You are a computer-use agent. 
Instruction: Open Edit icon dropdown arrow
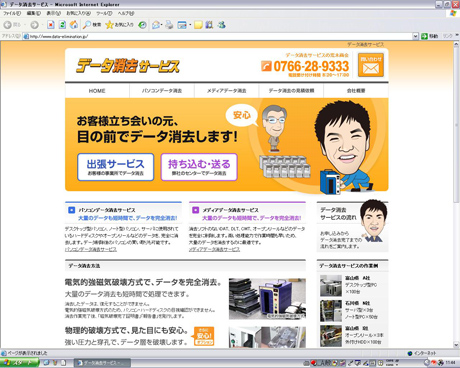[190, 25]
